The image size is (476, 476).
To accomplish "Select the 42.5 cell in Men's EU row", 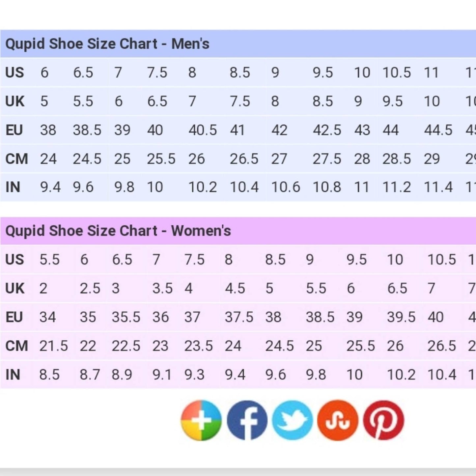I will pyautogui.click(x=327, y=130).
